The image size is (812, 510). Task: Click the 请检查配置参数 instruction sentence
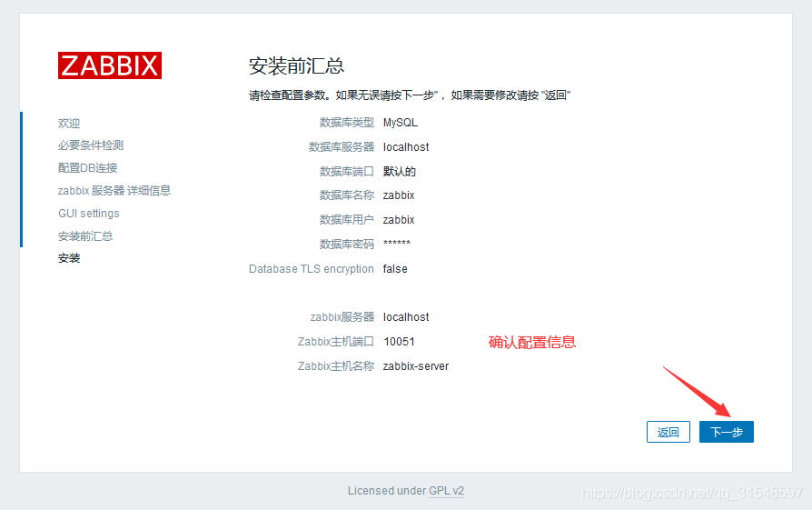tap(410, 95)
